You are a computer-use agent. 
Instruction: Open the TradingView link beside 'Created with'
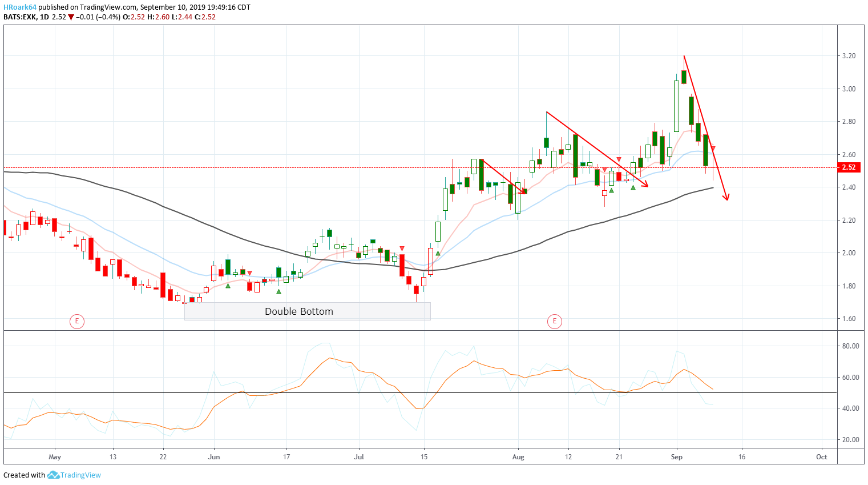[x=80, y=475]
